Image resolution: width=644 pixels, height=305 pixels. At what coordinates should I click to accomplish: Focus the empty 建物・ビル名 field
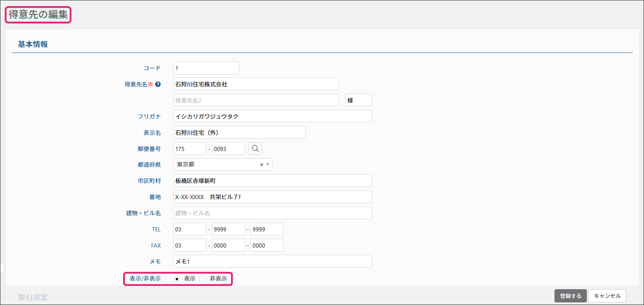[272, 213]
